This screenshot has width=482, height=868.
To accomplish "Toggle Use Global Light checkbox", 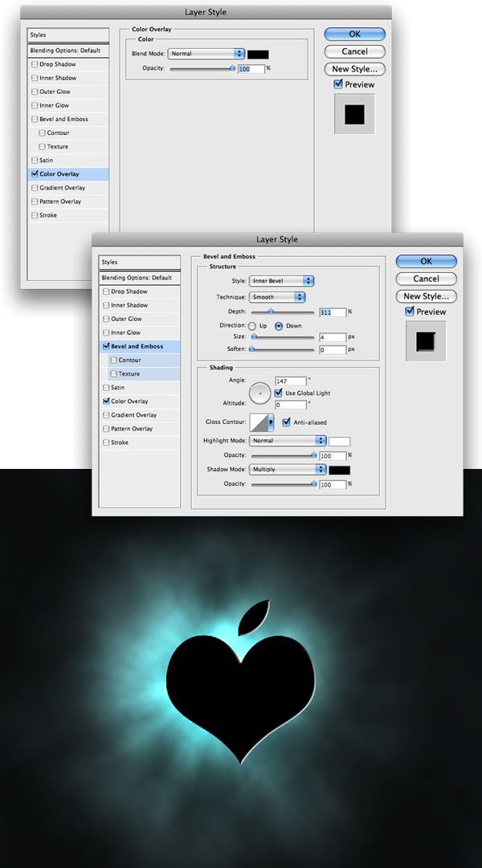I will tap(279, 393).
